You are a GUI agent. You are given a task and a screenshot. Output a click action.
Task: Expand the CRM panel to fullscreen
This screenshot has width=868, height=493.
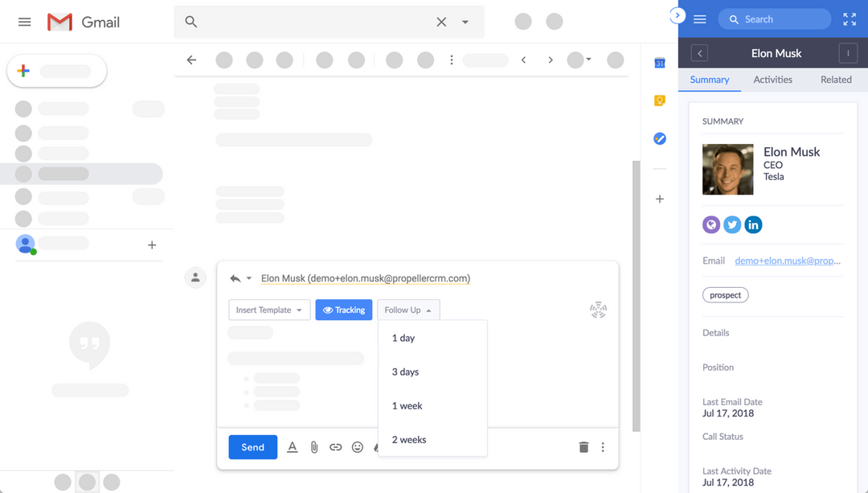(849, 18)
